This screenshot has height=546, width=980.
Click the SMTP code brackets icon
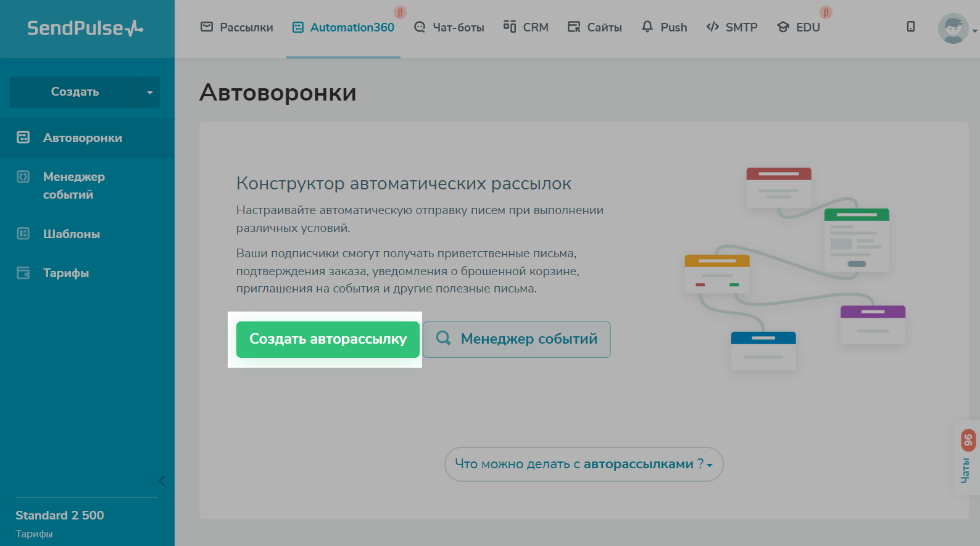click(713, 27)
